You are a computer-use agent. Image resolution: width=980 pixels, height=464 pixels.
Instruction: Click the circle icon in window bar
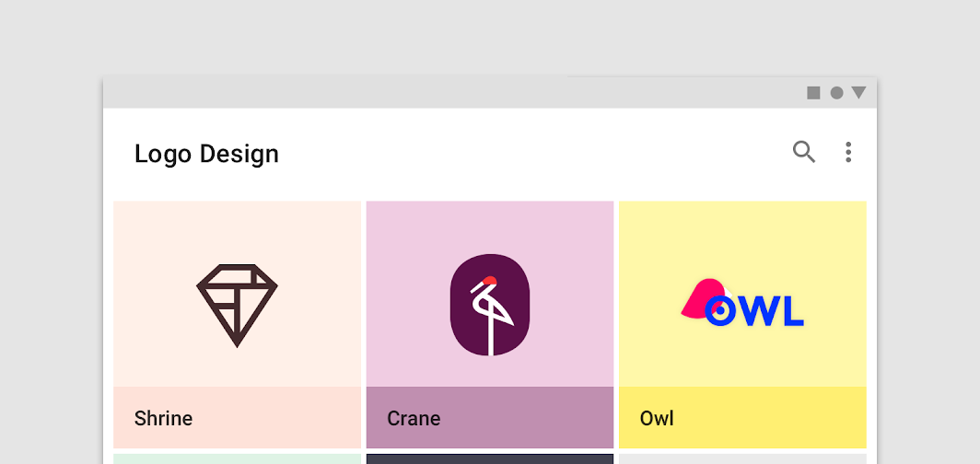pos(836,93)
